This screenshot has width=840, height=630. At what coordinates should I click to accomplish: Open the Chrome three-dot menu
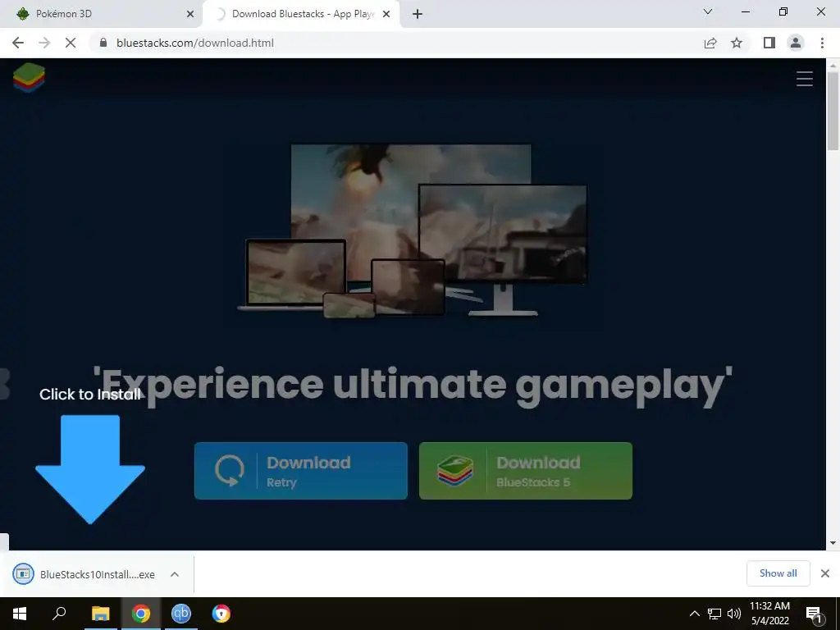[x=822, y=43]
